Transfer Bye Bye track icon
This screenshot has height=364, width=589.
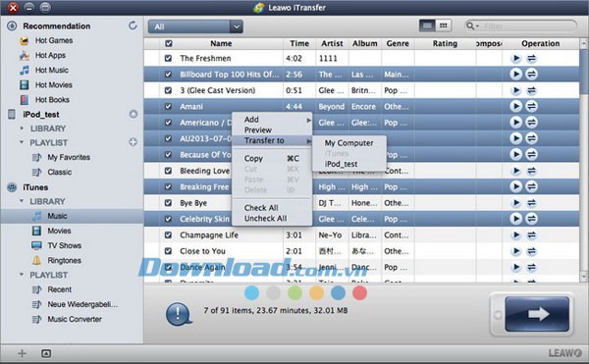[x=531, y=203]
